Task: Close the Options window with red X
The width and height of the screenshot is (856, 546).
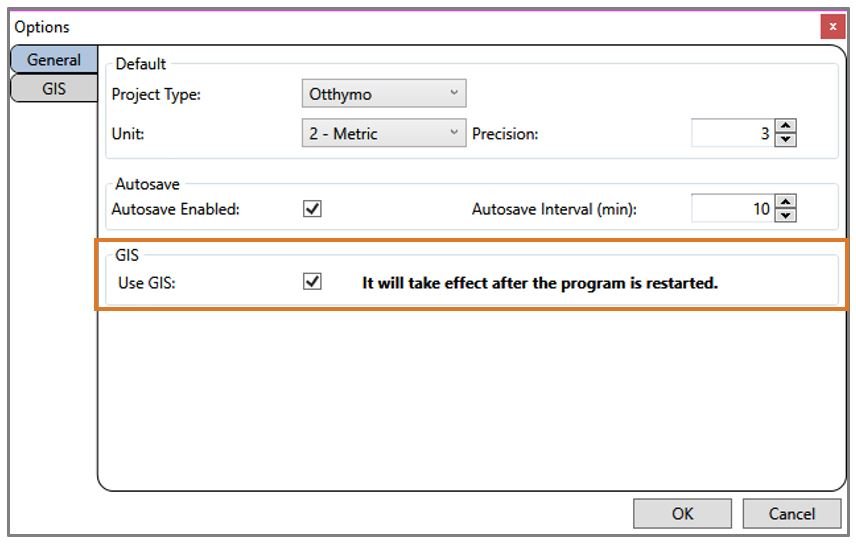Action: click(x=832, y=26)
